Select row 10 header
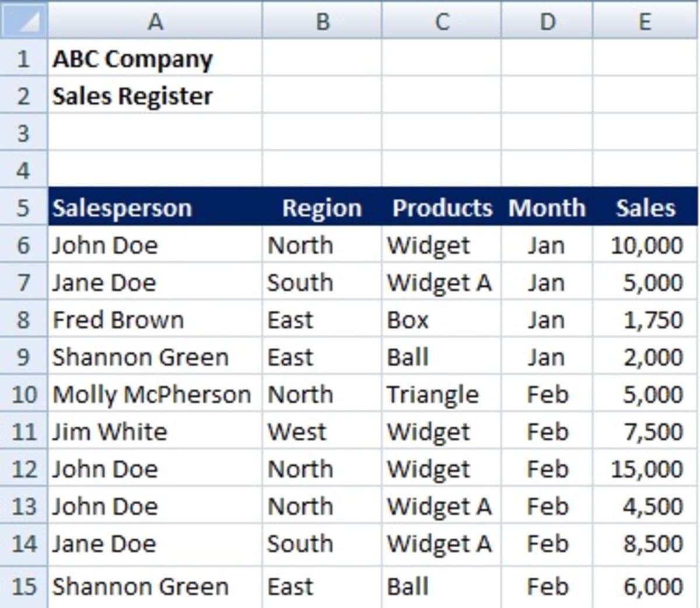The width and height of the screenshot is (700, 608). coord(23,394)
